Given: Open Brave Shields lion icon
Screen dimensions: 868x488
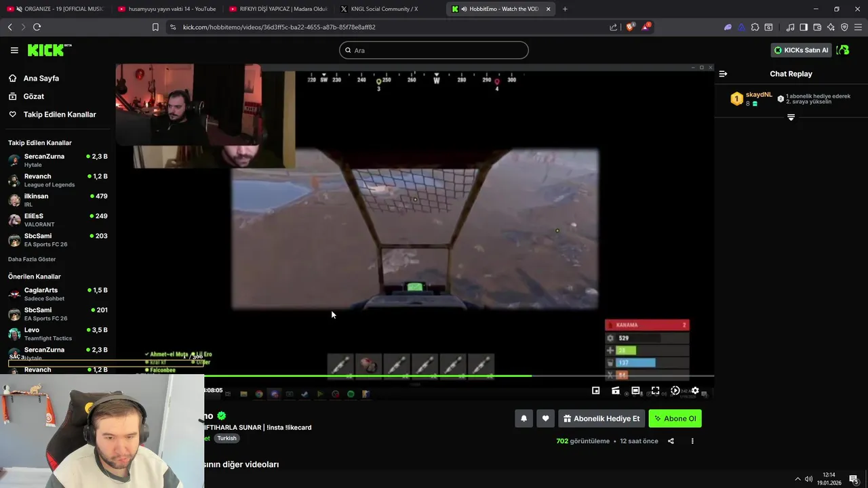Looking at the screenshot, I should pyautogui.click(x=629, y=27).
